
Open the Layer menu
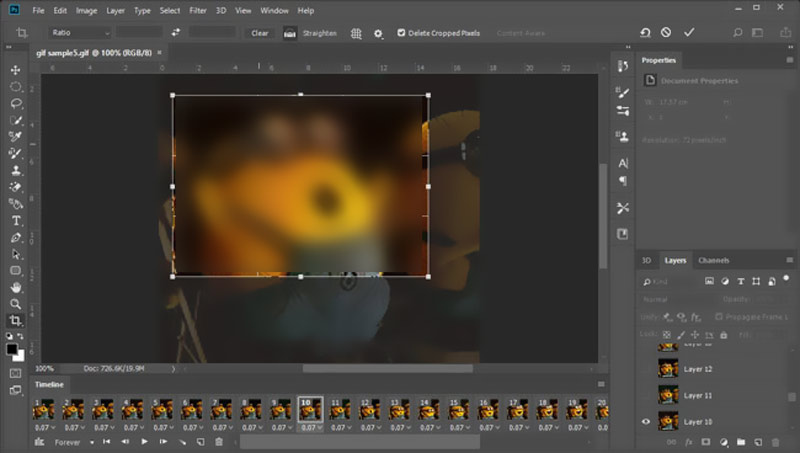click(x=115, y=10)
